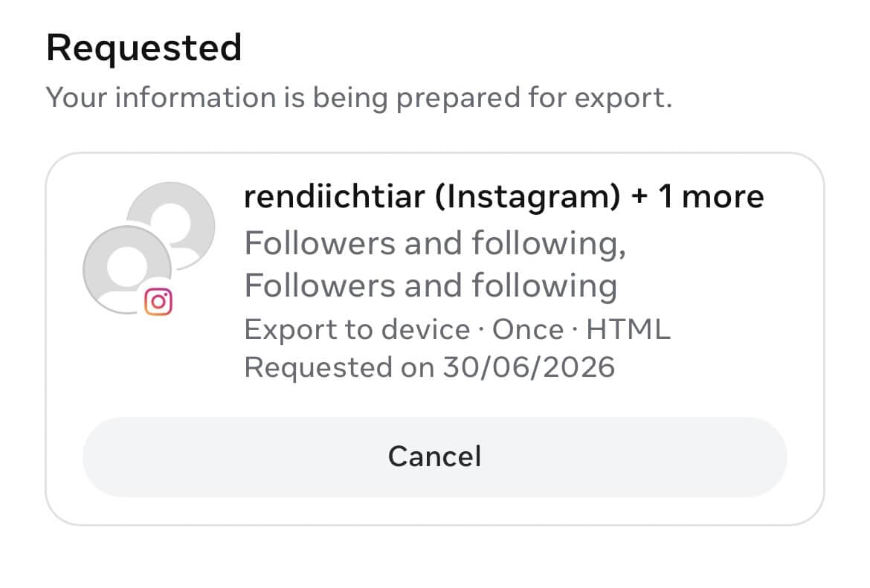Click the word 'export' in subtitle
This screenshot has width=870, height=588.
[619, 99]
